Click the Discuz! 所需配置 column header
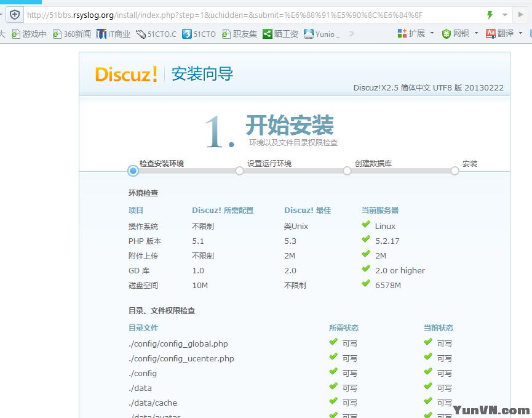The width and height of the screenshot is (532, 418). point(223,210)
